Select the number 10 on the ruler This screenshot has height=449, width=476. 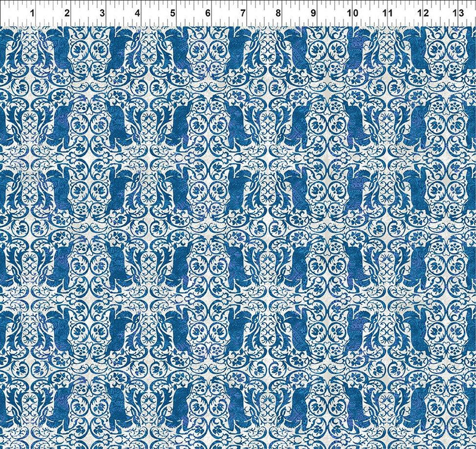[x=351, y=13]
